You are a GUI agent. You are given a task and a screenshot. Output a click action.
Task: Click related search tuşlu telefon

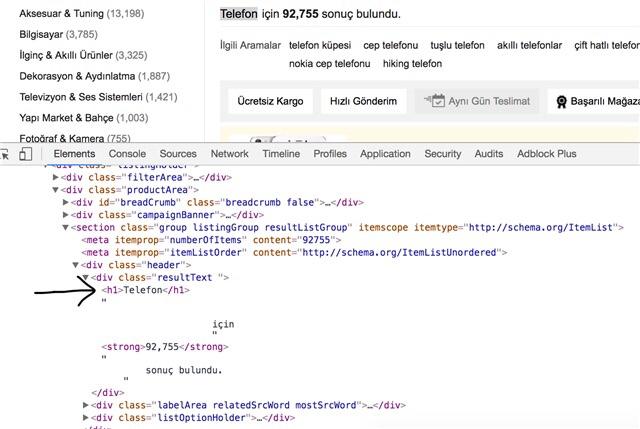pos(457,45)
